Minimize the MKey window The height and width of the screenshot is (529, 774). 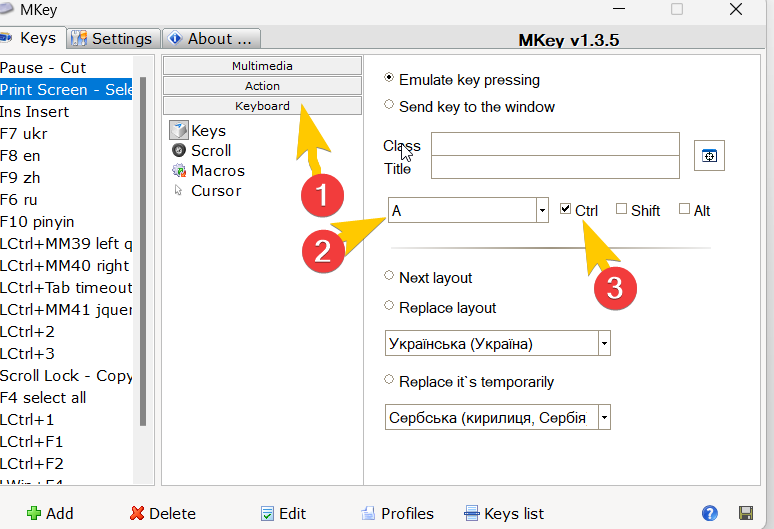pyautogui.click(x=619, y=9)
